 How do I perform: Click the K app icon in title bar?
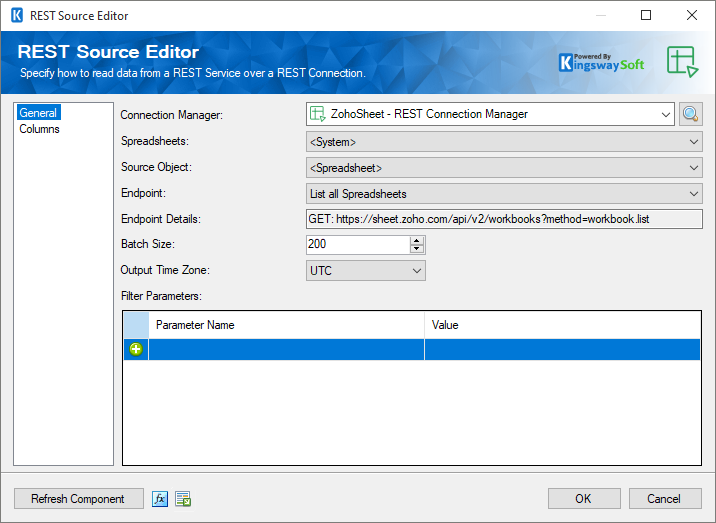coord(17,15)
